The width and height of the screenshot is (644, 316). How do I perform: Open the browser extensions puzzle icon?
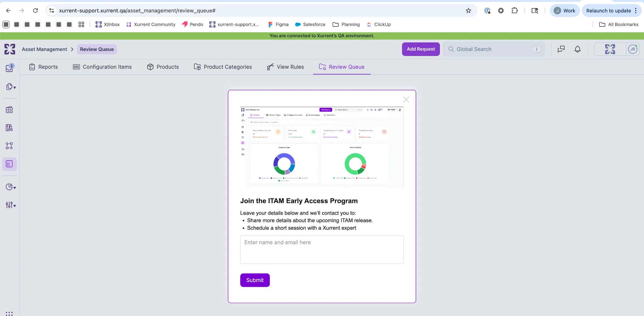[514, 11]
